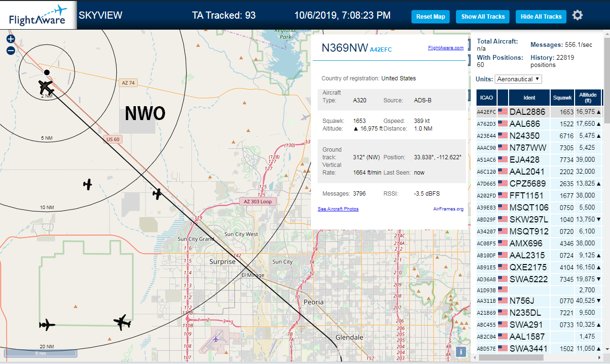Select the SWA3441 row ident
This screenshot has height=364, width=610.
click(529, 349)
